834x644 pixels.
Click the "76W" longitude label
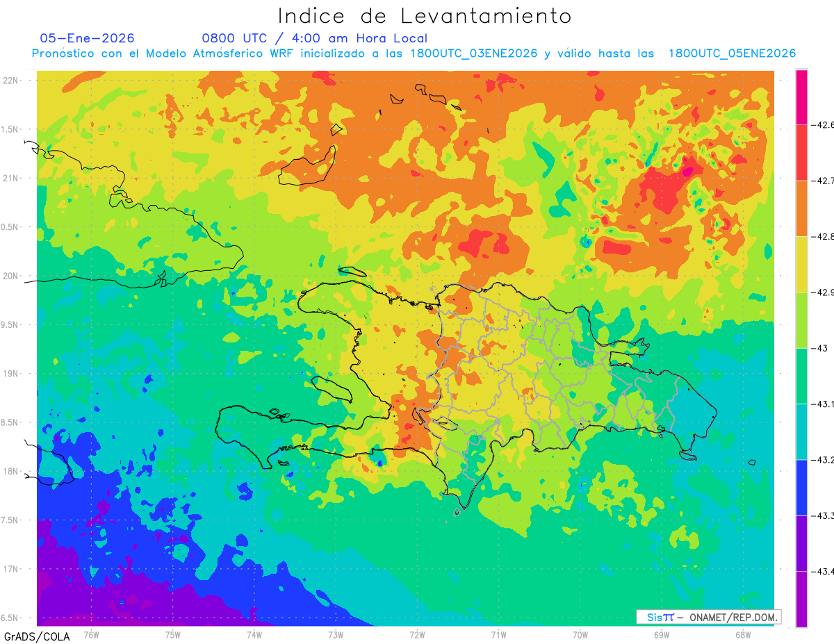[x=91, y=634]
